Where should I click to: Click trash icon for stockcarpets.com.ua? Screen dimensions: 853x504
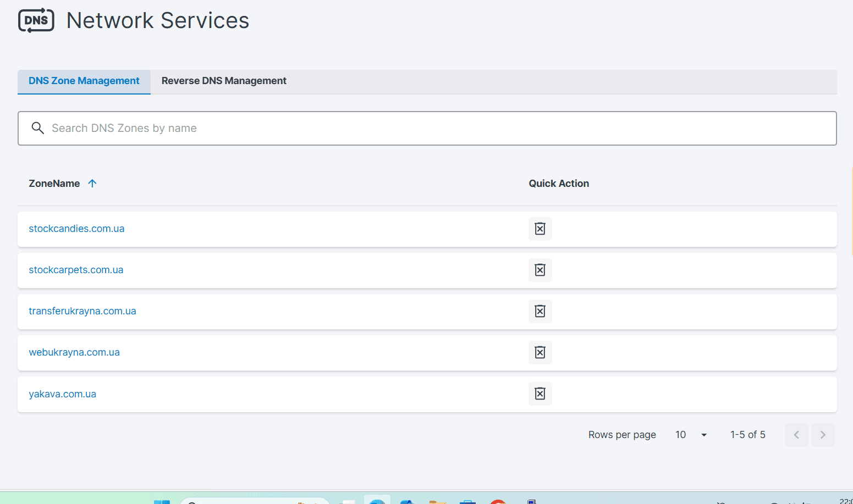coord(540,270)
